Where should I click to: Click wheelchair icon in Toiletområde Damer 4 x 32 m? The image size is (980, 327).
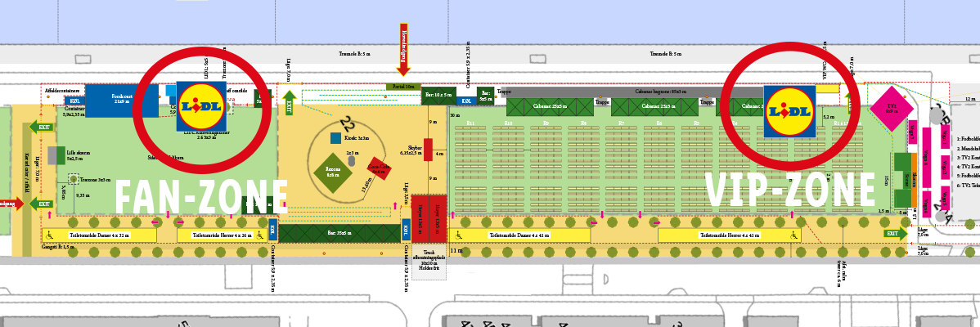pos(52,235)
